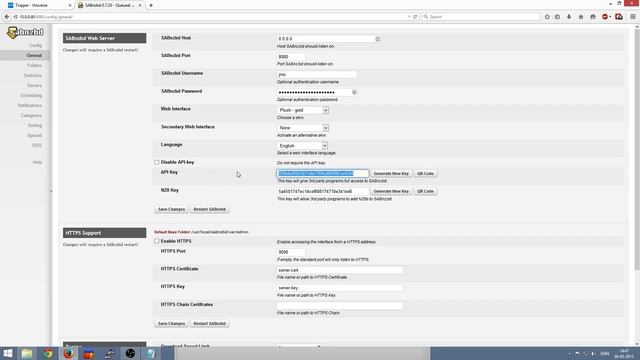Open Sorting settings in sidebar

(35, 125)
